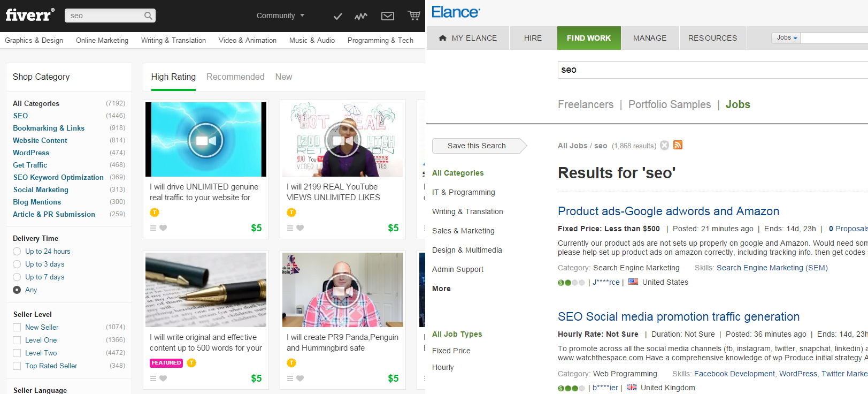
Task: Open the SEO category link
Action: point(20,116)
